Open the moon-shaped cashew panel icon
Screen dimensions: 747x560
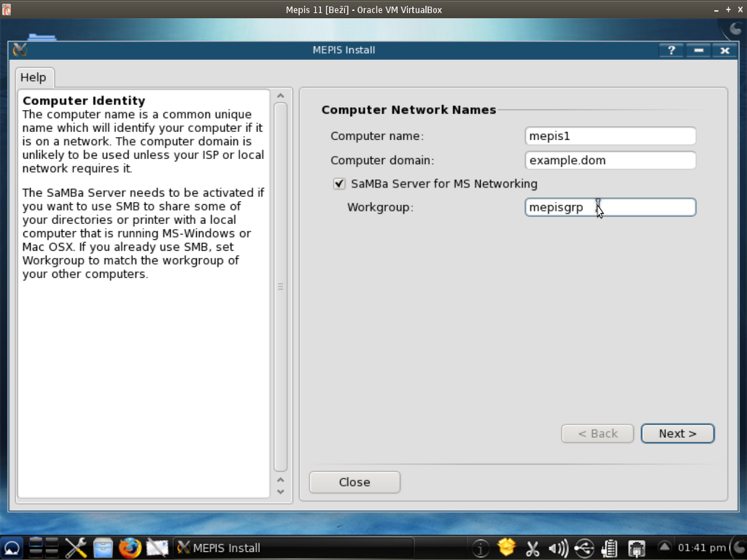[739, 548]
